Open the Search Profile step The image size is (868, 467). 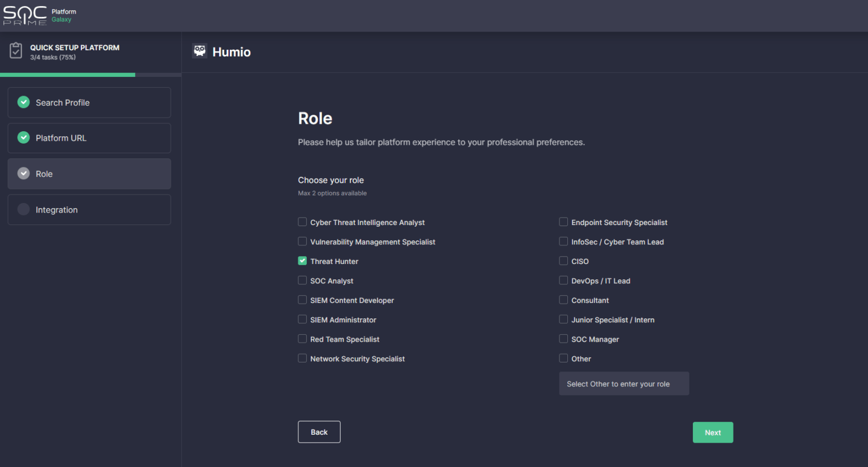click(x=89, y=102)
